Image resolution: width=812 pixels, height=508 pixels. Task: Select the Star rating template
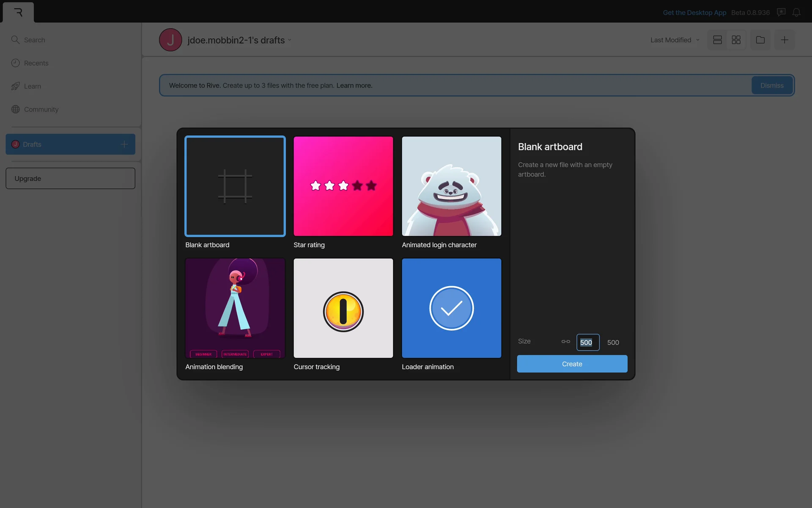pos(343,186)
